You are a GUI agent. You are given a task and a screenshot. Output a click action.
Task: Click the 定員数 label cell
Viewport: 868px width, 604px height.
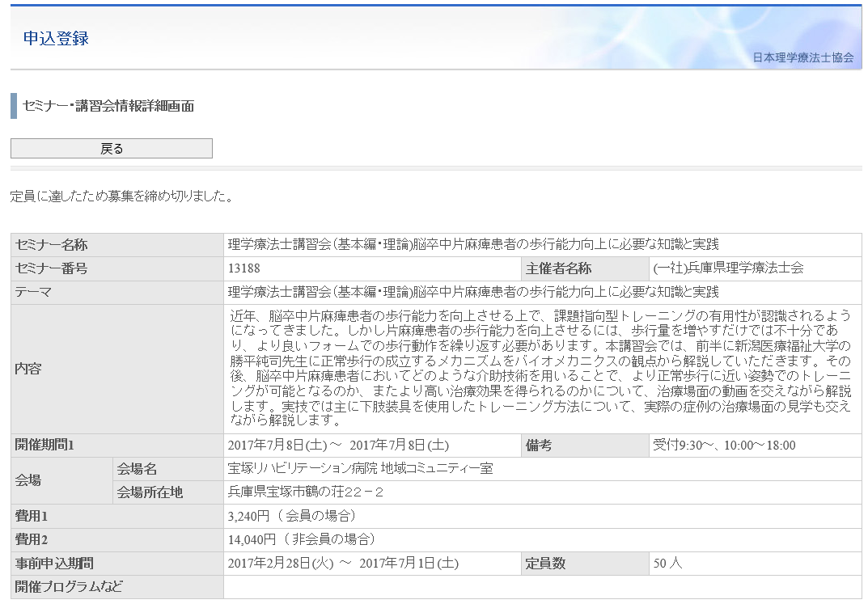tap(585, 564)
